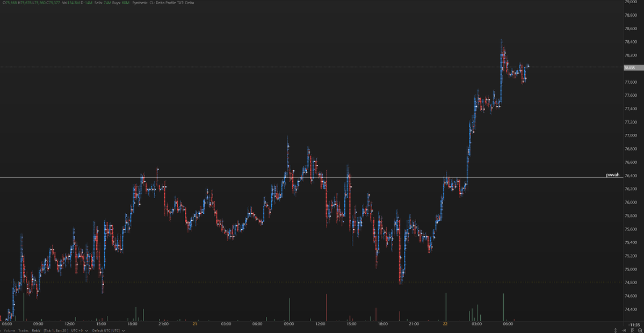Click the vertical auto-scale arrows icon
This screenshot has width=644, height=333.
pyautogui.click(x=616, y=330)
